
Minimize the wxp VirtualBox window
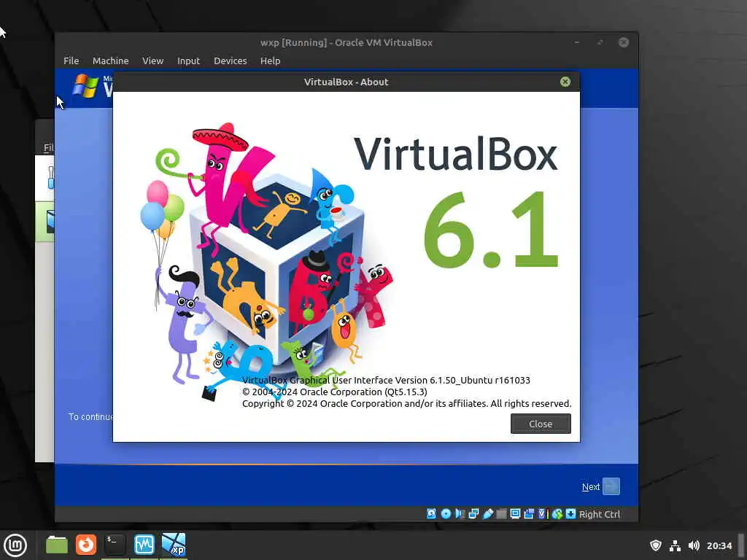click(577, 42)
